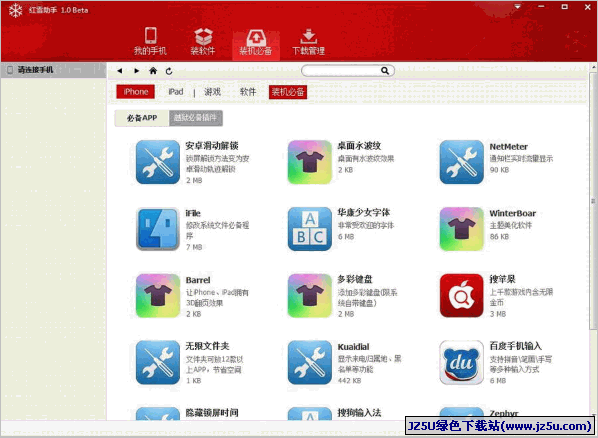Click the search magnifier icon
The image size is (598, 438).
[x=385, y=71]
